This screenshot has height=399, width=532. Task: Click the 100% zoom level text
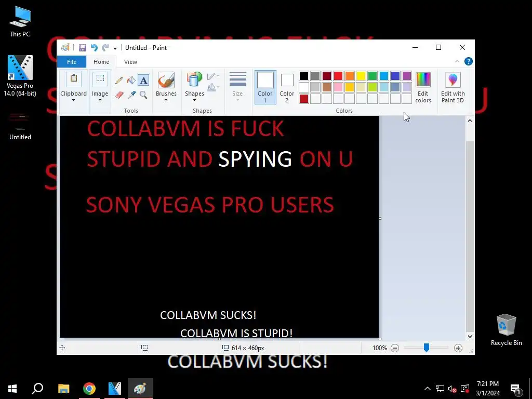(x=380, y=348)
